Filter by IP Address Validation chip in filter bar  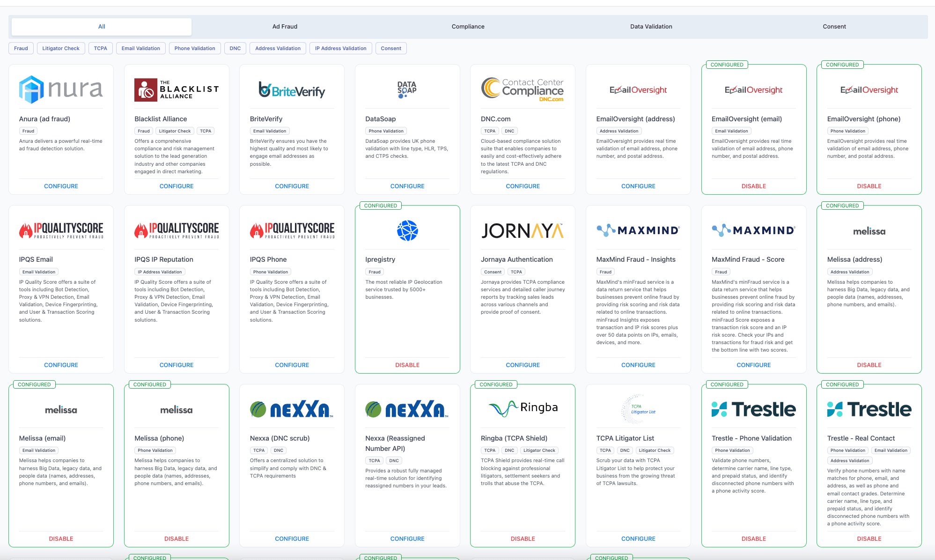[x=341, y=48]
